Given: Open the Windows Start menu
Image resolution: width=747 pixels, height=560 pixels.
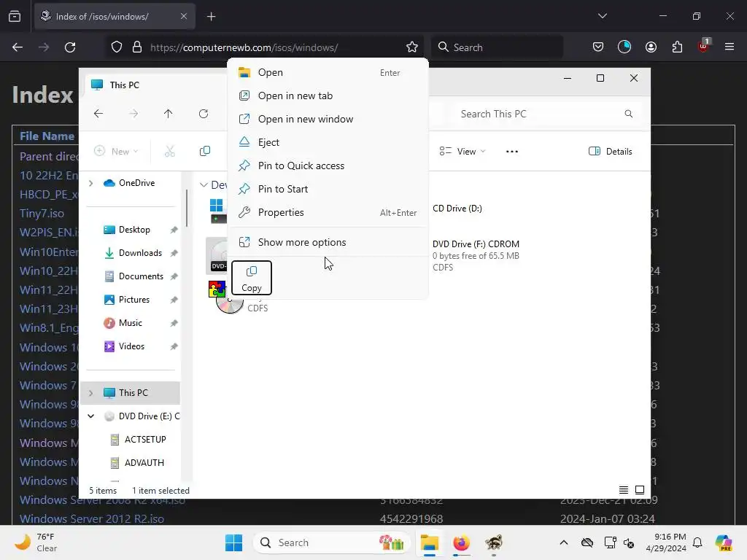Looking at the screenshot, I should 233,542.
